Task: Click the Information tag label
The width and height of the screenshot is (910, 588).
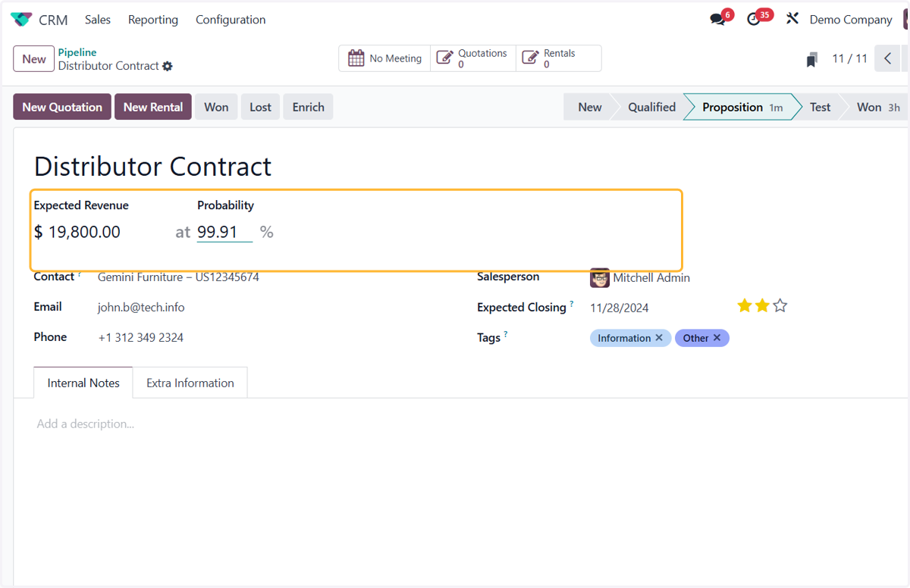Action: click(624, 338)
